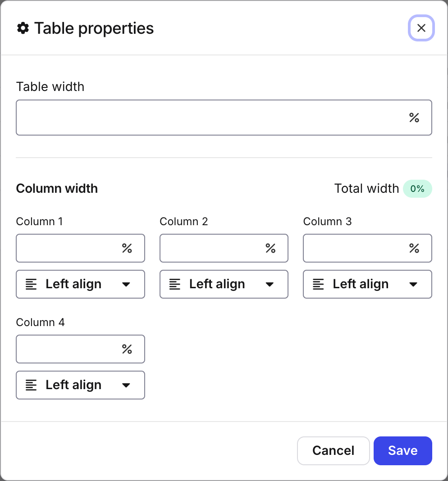The image size is (448, 481).
Task: Click the Column width section heading
Action: pos(57,188)
